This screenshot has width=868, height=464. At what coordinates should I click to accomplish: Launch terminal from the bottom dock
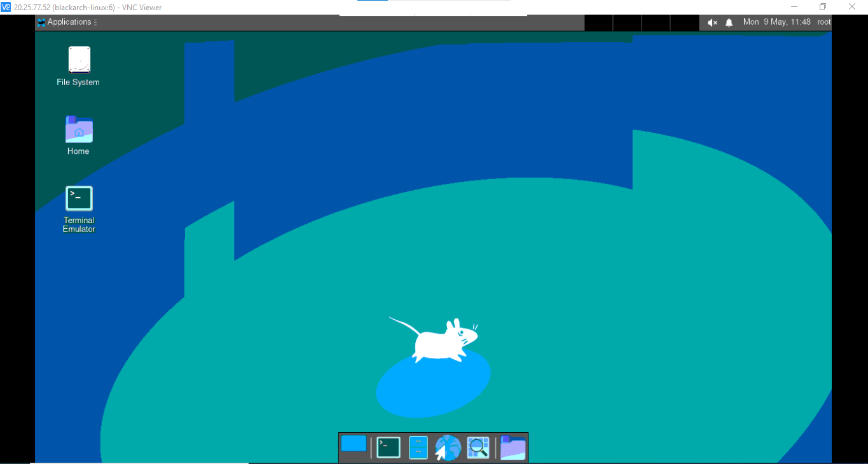coord(389,447)
